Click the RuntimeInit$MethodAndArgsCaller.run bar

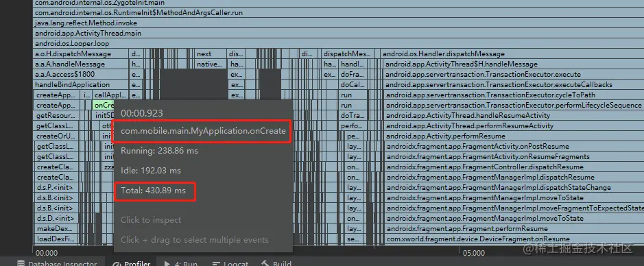coord(338,13)
